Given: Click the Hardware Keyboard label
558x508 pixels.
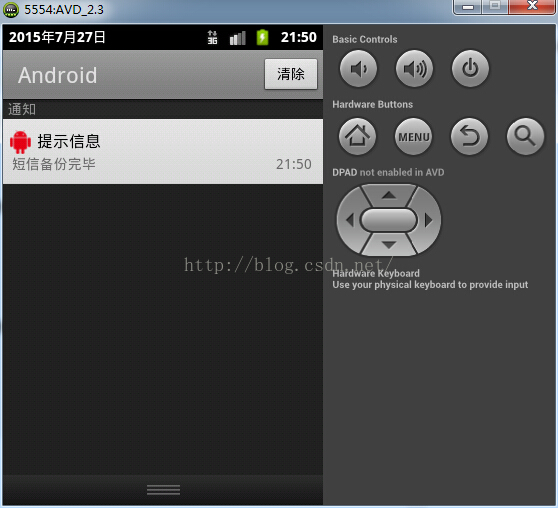Looking at the screenshot, I should (376, 273).
